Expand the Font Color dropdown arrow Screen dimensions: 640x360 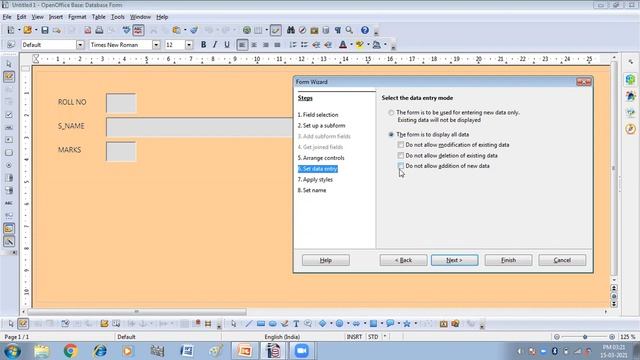click(x=351, y=45)
